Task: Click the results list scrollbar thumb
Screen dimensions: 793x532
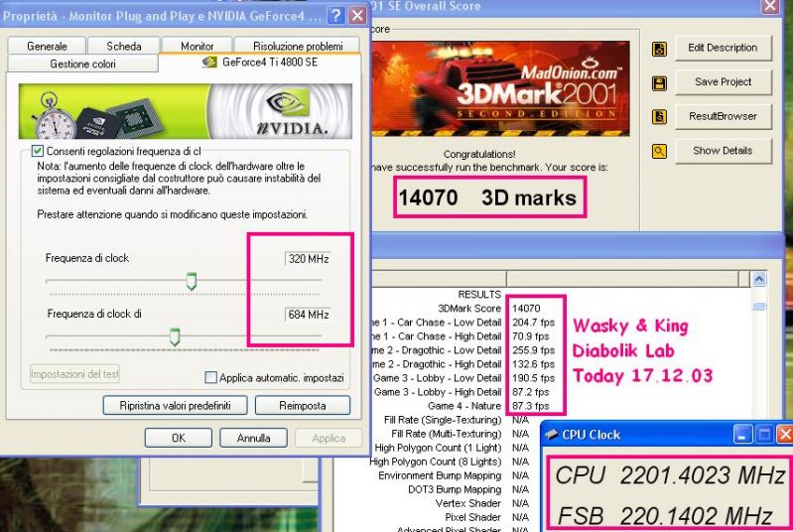Action: coord(759,306)
